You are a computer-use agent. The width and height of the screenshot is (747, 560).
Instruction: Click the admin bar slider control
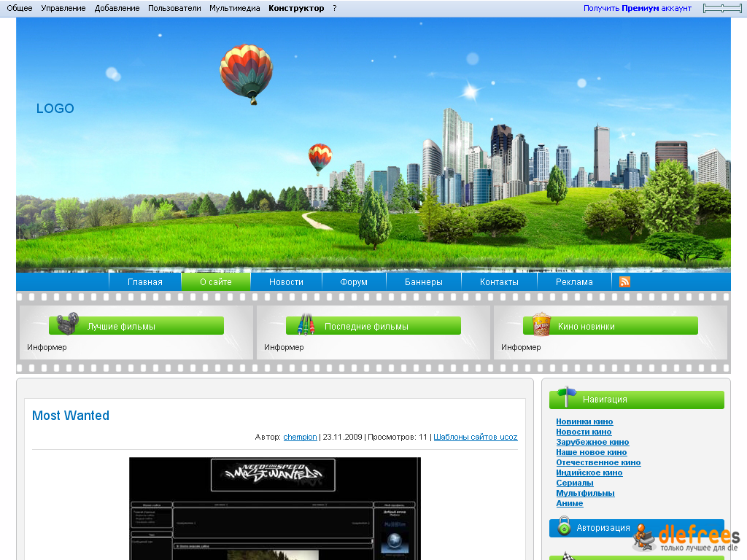[722, 9]
